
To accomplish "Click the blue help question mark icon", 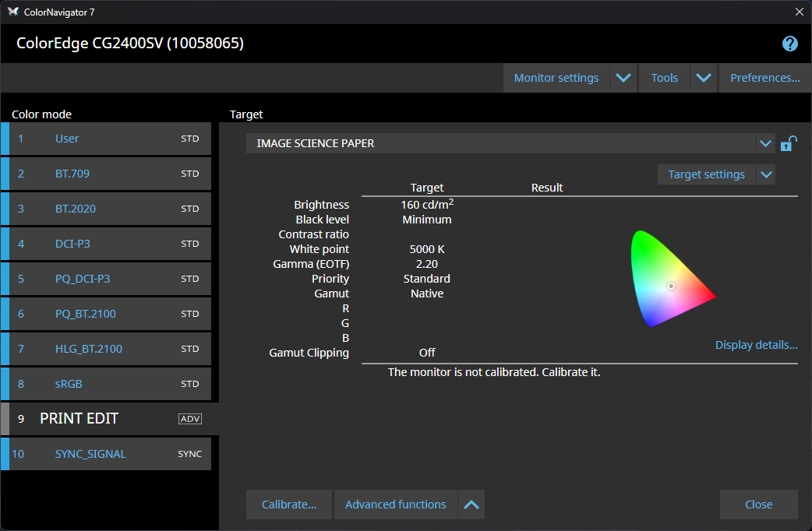I will (789, 44).
